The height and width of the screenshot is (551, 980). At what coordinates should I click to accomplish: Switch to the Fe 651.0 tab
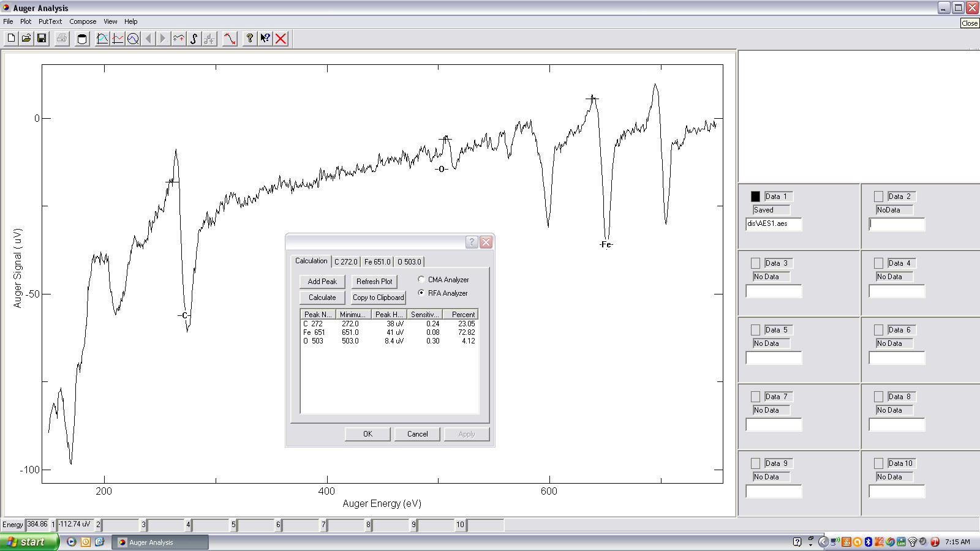coord(377,261)
